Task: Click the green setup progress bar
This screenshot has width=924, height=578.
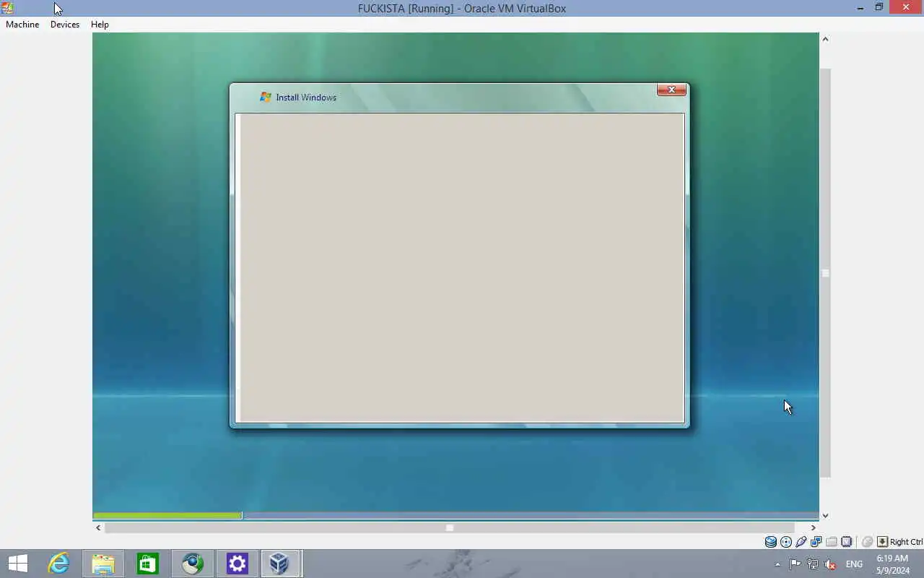Action: point(167,515)
